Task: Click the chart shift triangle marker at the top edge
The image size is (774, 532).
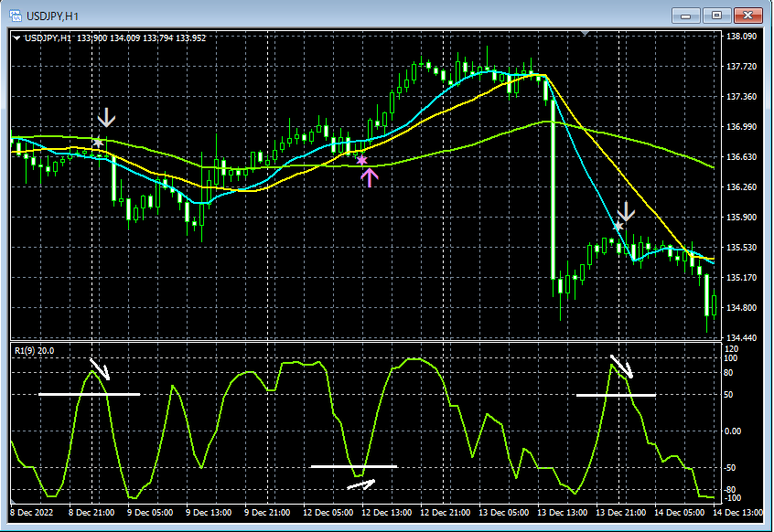Action: tap(586, 34)
